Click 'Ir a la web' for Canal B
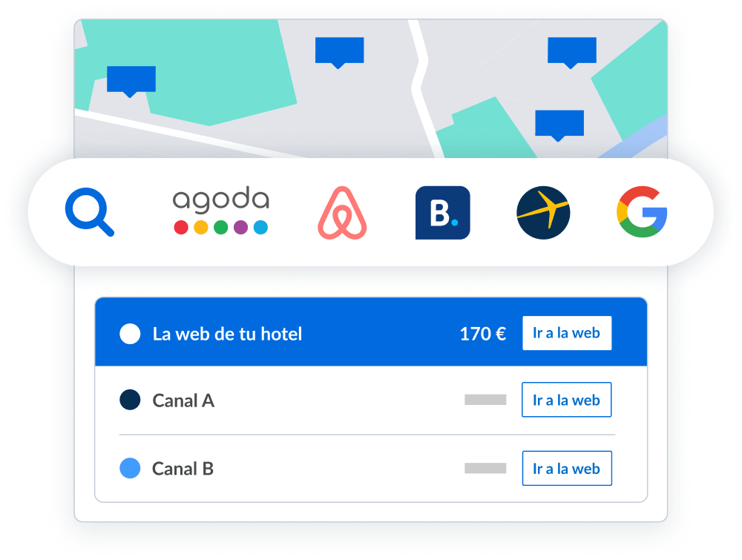 (567, 468)
